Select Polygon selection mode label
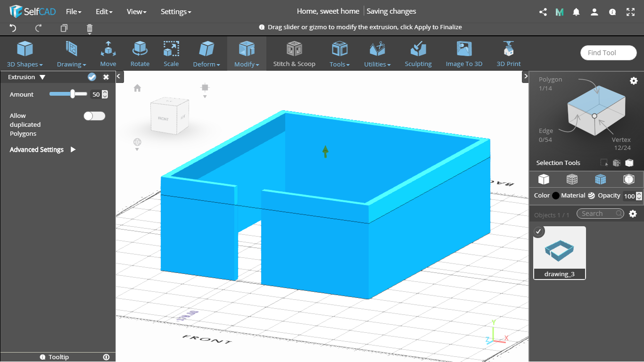This screenshot has height=362, width=644. 550,80
